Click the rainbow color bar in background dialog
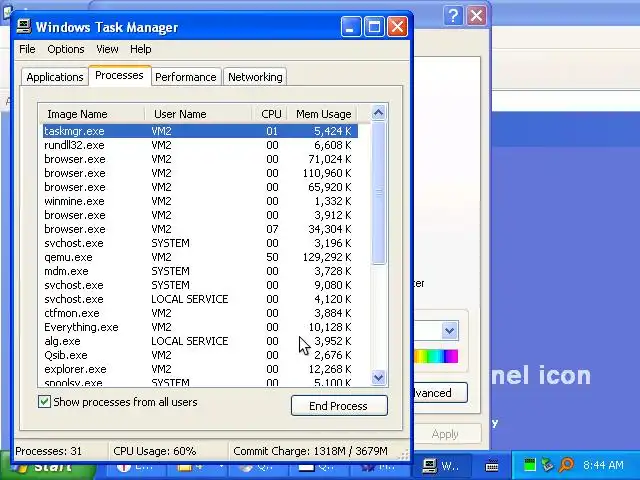Image resolution: width=640 pixels, height=480 pixels. pos(436,356)
